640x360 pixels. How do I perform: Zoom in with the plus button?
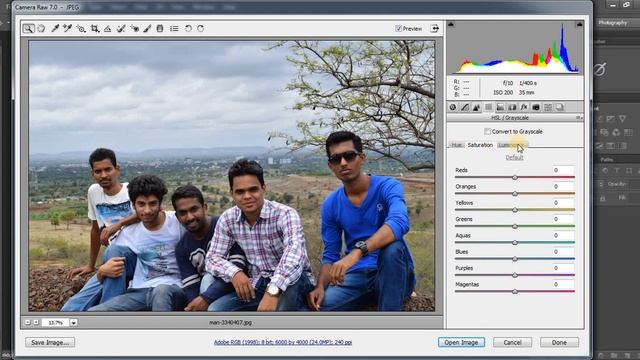tap(36, 322)
